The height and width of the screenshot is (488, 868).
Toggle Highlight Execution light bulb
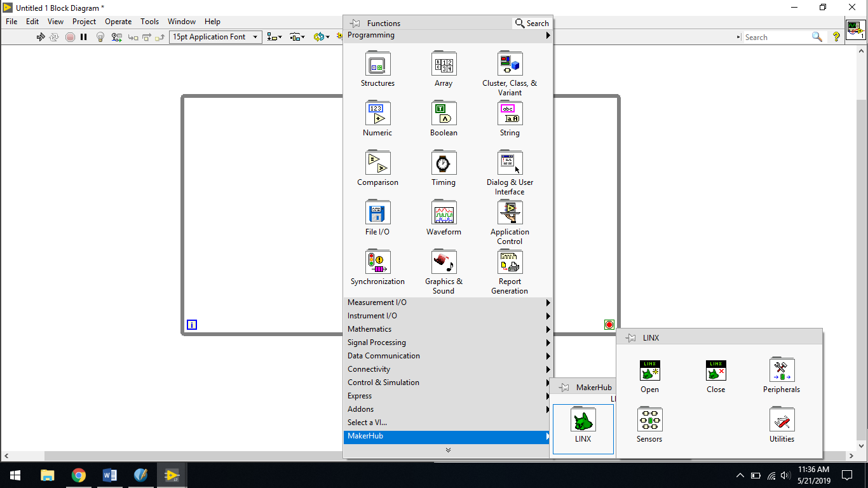pos(100,37)
